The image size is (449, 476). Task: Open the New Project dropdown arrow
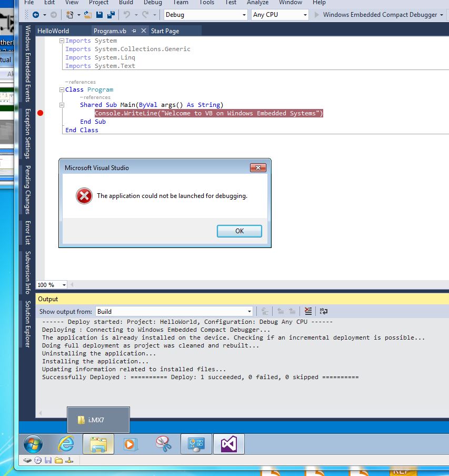pos(78,15)
